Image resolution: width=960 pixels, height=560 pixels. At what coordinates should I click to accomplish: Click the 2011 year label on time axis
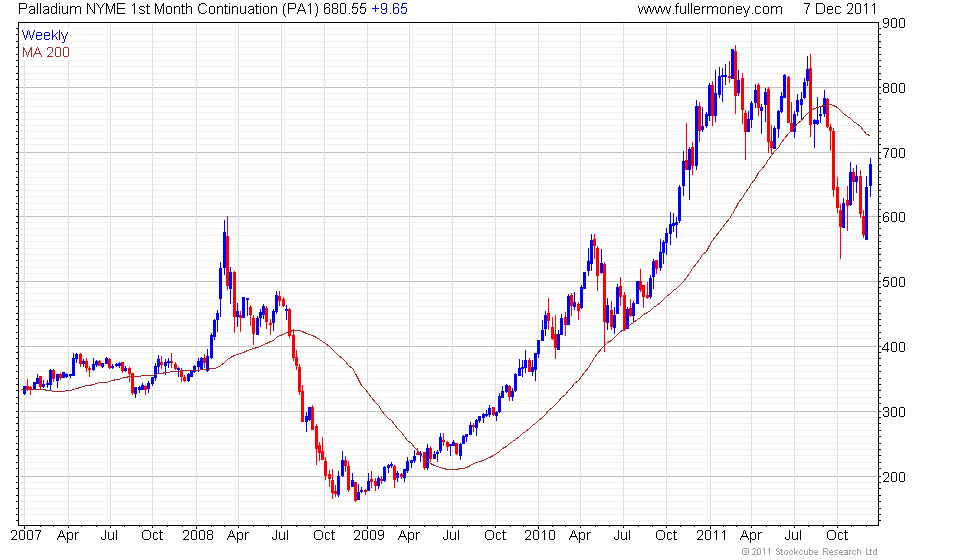coord(711,536)
